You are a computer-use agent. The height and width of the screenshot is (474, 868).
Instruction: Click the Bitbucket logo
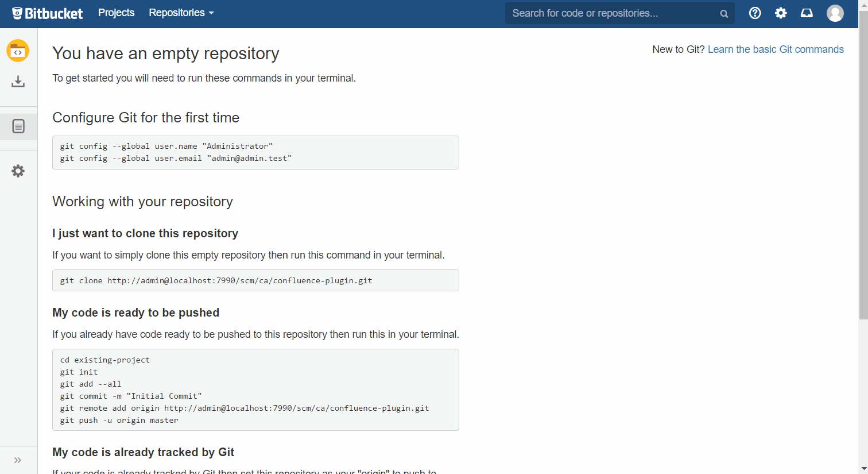47,13
